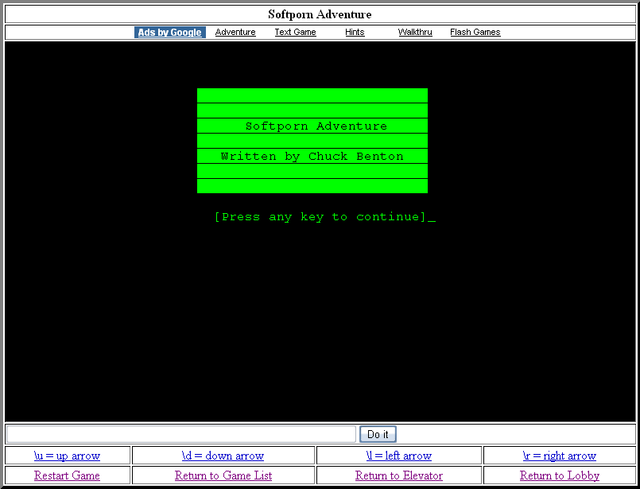Open the Text Game ad link
The width and height of the screenshot is (640, 489).
coord(295,32)
